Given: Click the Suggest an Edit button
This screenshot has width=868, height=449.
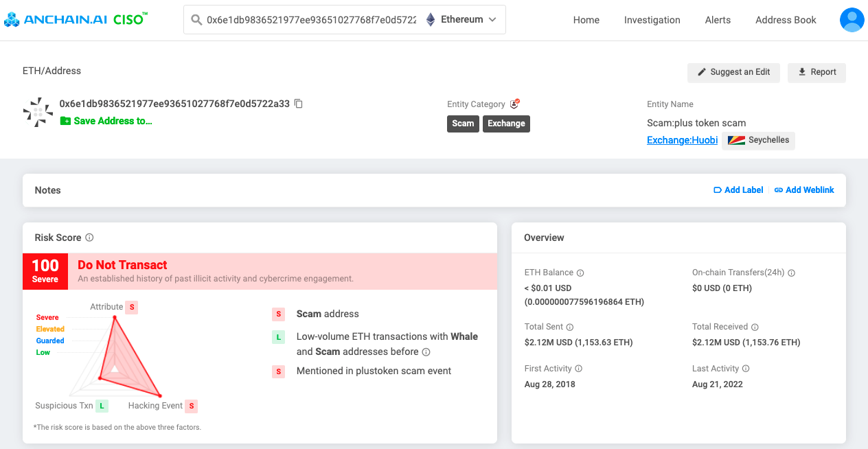Looking at the screenshot, I should pos(733,72).
